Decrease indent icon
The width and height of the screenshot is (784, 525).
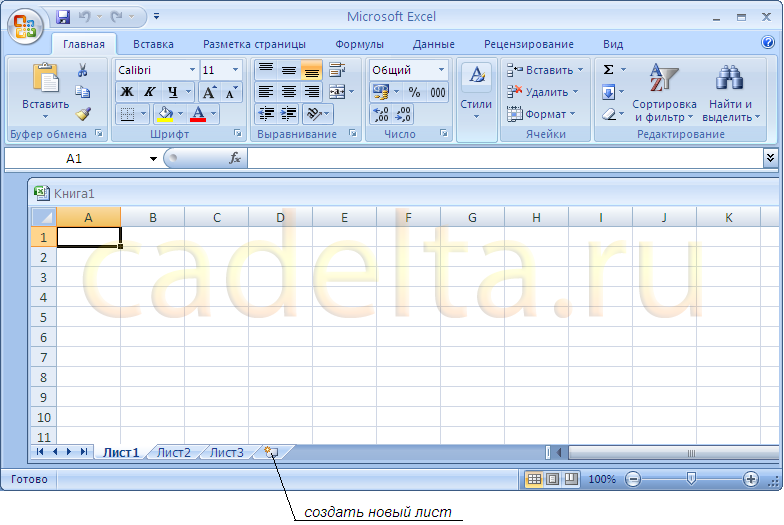click(x=266, y=114)
